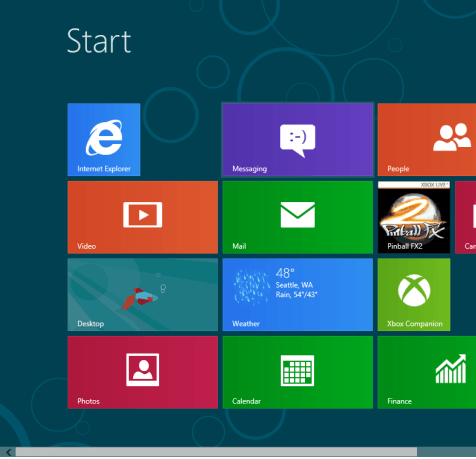Click the horizontal scrollbar thumb

pyautogui.click(x=216, y=452)
